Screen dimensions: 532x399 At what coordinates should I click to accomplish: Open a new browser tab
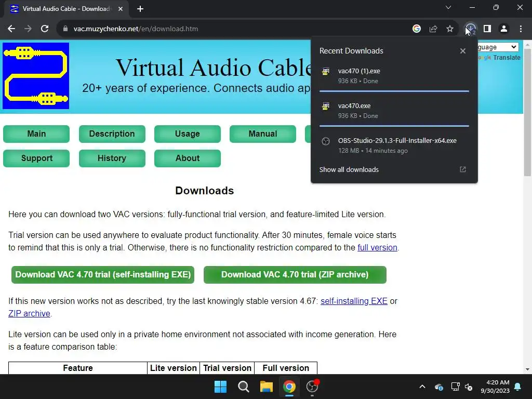[x=140, y=9]
